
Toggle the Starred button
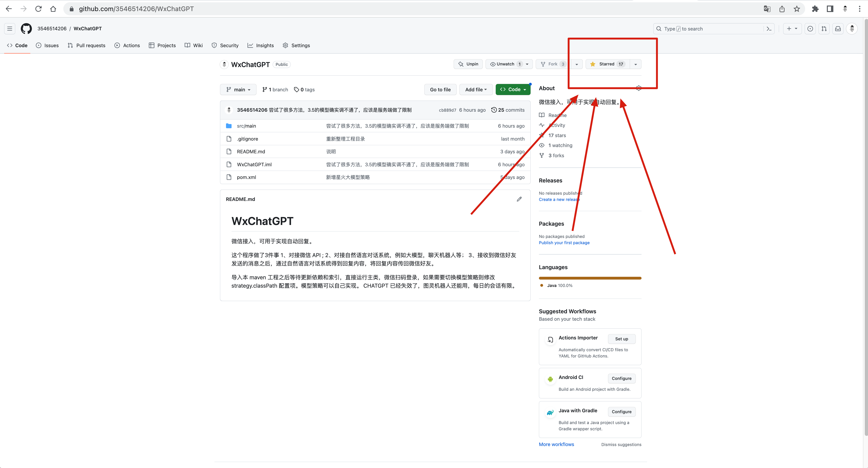608,64
